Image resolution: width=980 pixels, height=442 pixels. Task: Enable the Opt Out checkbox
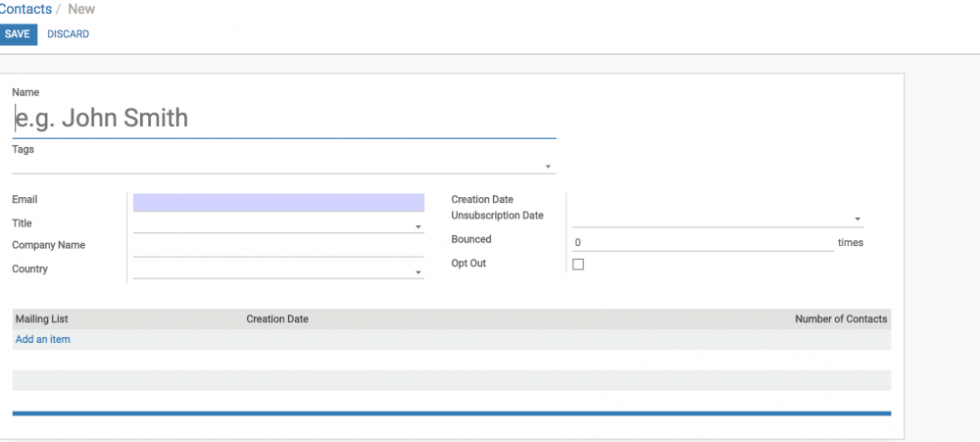point(578,265)
